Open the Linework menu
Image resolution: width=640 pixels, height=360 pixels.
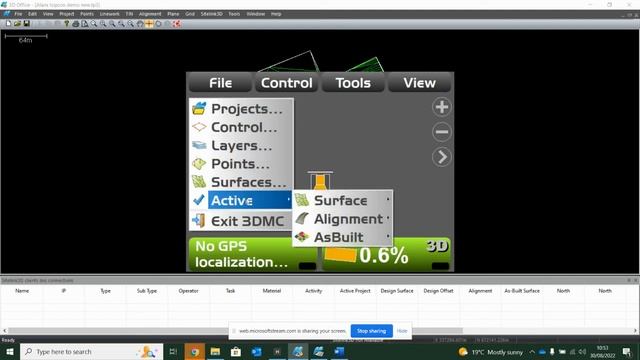coord(109,14)
